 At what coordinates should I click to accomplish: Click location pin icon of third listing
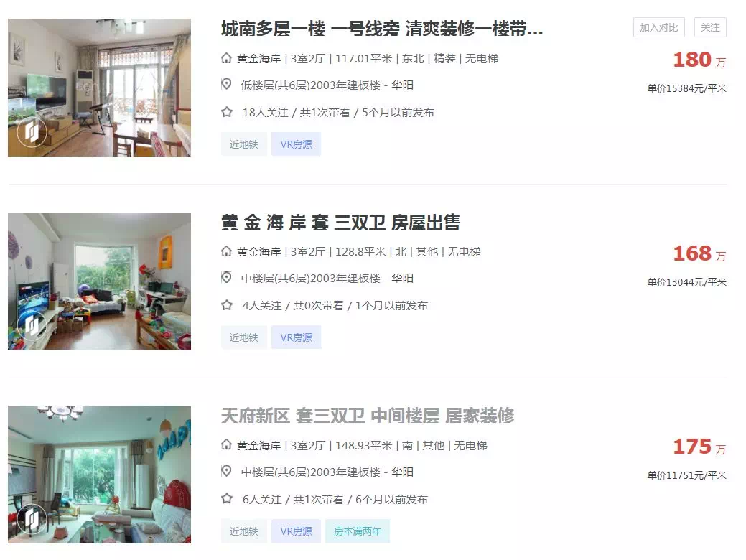tap(226, 471)
